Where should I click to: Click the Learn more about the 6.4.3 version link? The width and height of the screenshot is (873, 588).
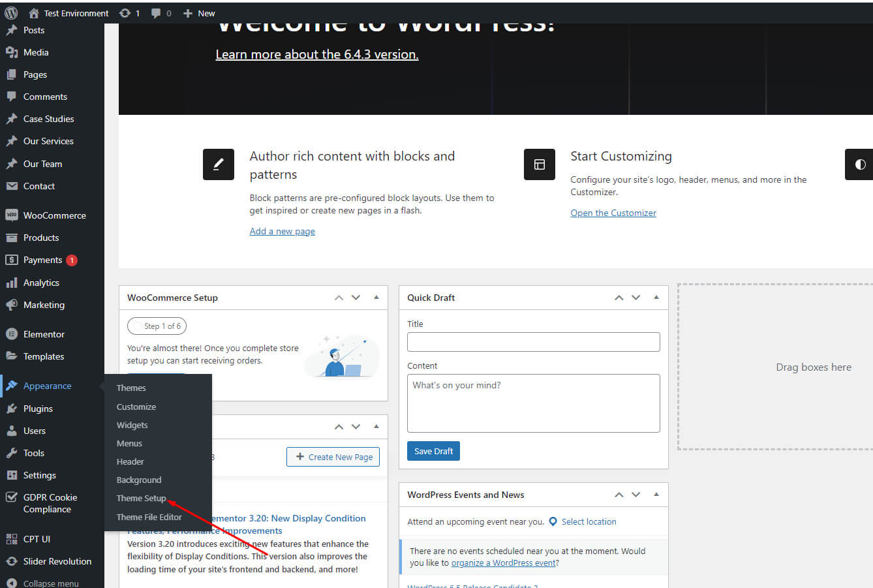tap(317, 54)
